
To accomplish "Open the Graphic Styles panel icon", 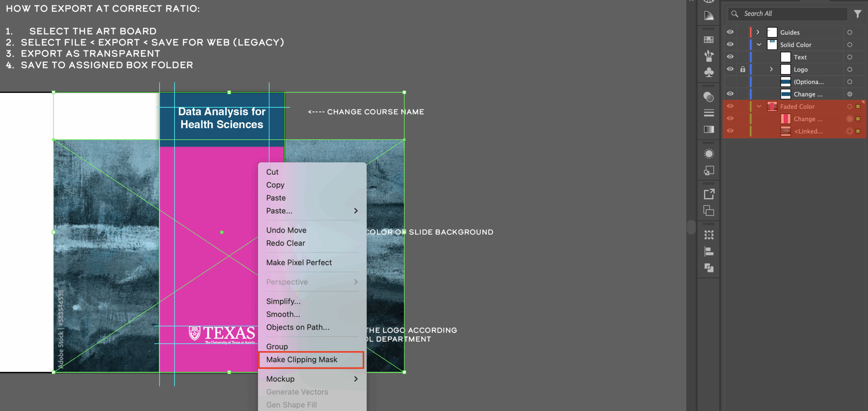I will coord(709,171).
